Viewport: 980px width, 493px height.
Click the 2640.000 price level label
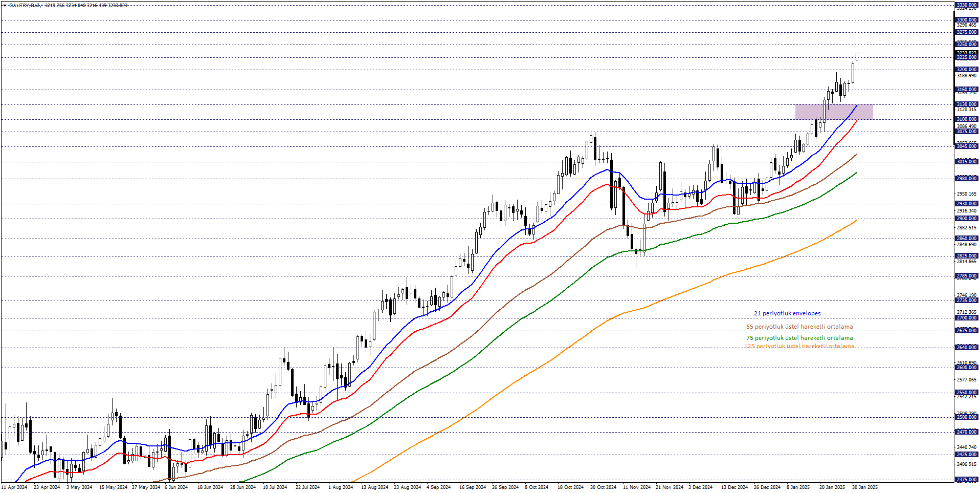(x=966, y=348)
